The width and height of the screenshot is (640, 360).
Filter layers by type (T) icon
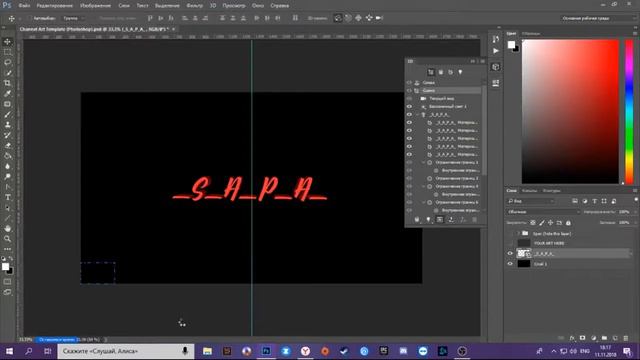(x=594, y=201)
